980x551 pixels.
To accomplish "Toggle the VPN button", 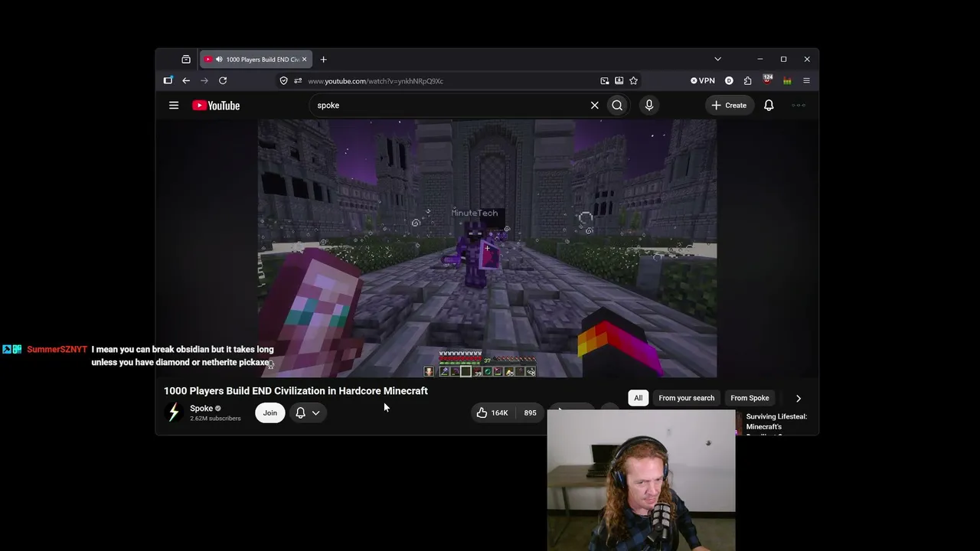I will click(702, 81).
